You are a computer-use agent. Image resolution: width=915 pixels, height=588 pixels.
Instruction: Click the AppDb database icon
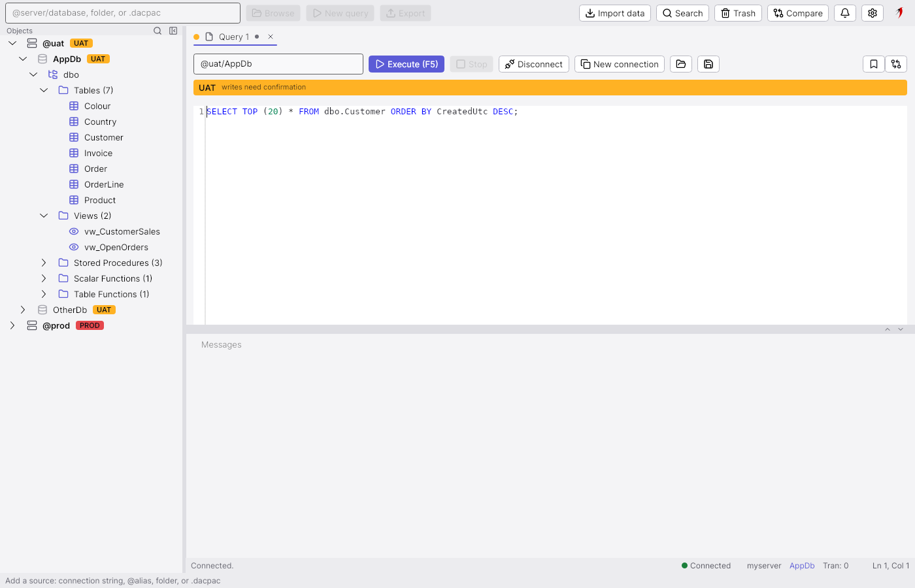pyautogui.click(x=42, y=59)
